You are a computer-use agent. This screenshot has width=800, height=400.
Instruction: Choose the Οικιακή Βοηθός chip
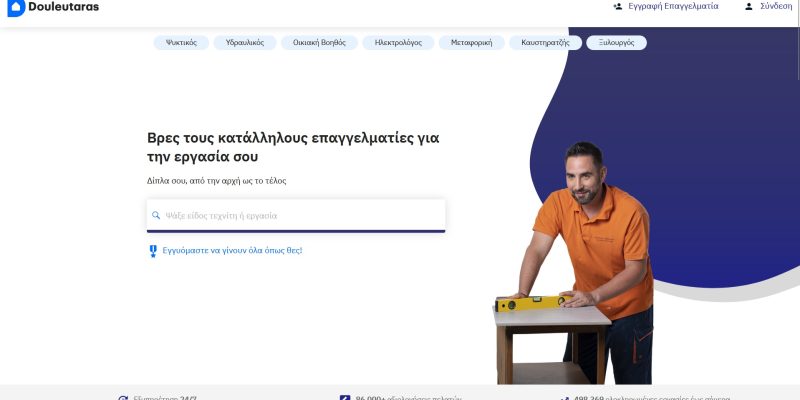(319, 43)
